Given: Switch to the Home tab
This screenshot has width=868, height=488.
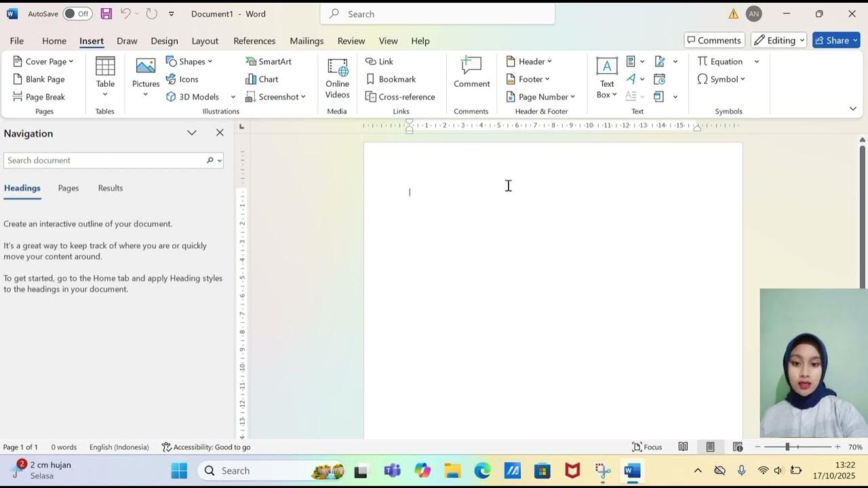Looking at the screenshot, I should pyautogui.click(x=54, y=41).
